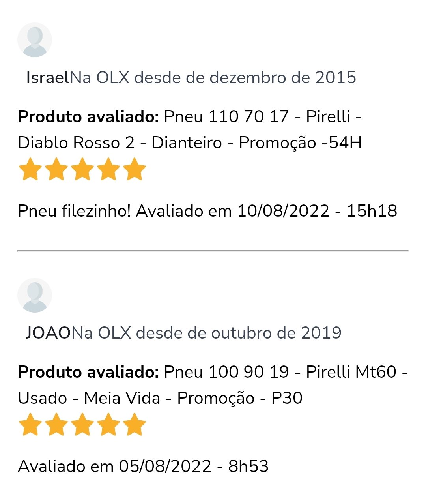Click the third star in Israel's rating
This screenshot has height=504, width=426.
82,169
